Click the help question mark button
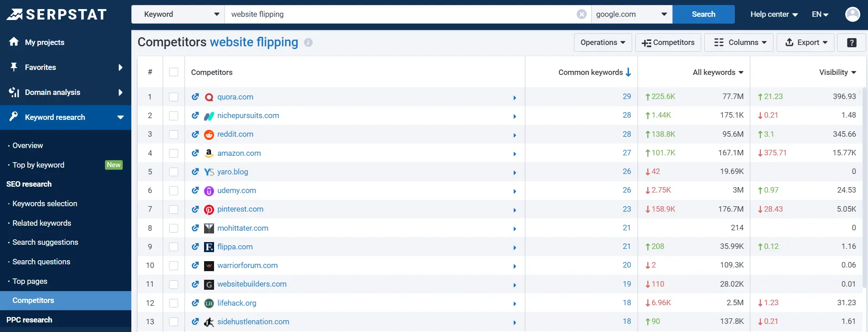The width and height of the screenshot is (868, 332). [x=852, y=42]
